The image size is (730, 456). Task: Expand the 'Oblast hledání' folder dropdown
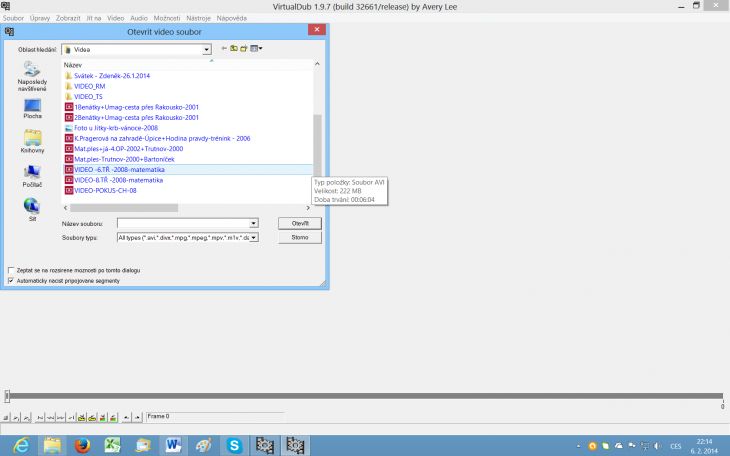tap(206, 49)
